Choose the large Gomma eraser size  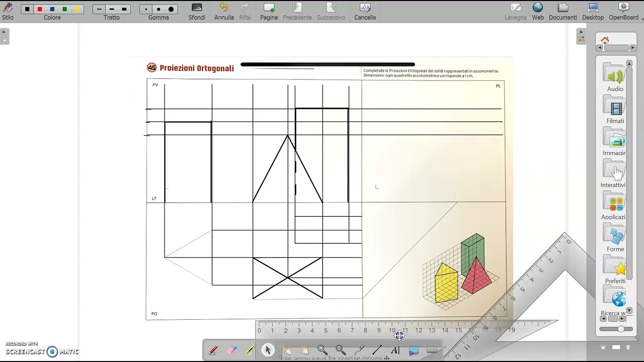tap(171, 9)
